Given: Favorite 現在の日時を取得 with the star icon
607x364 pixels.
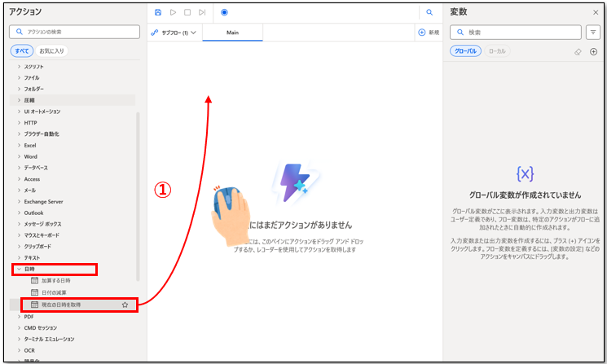Looking at the screenshot, I should pos(125,305).
